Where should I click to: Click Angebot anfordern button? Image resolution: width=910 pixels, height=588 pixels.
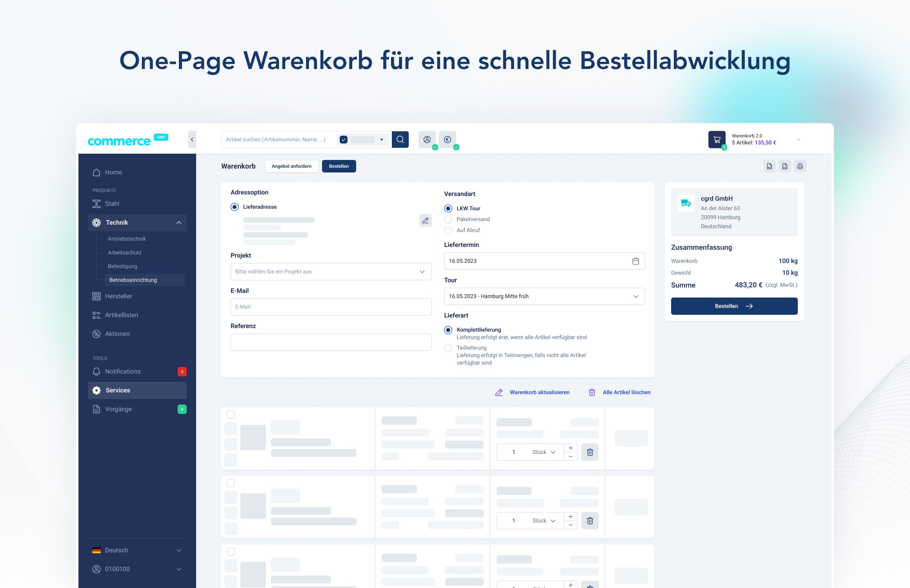291,166
